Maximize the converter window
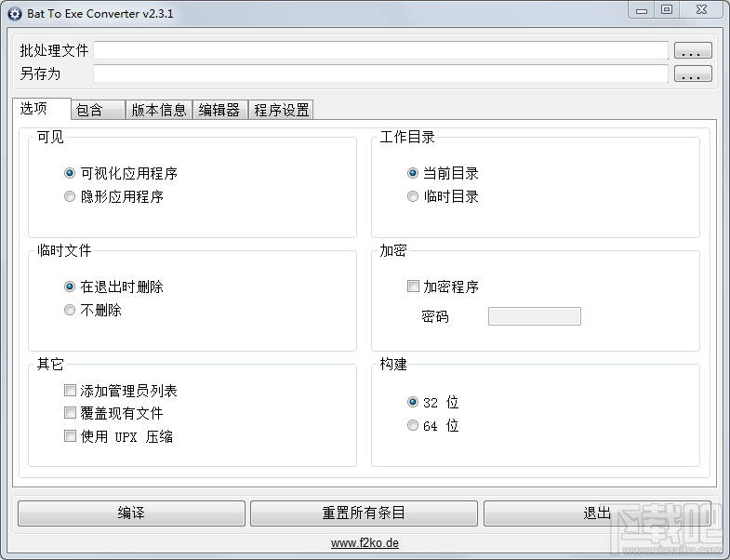Viewport: 730px width, 560px height. pyautogui.click(x=667, y=10)
